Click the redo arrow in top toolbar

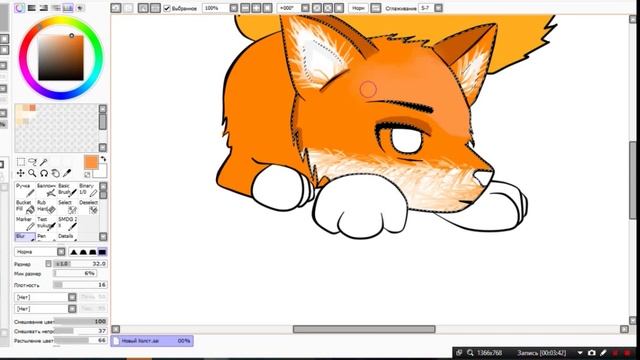(128, 8)
